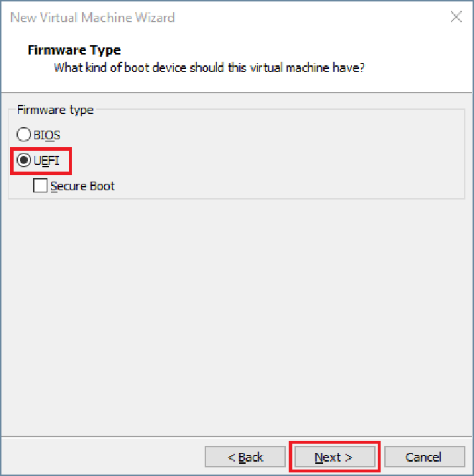
Task: Click the filled circle beside UEFI
Action: 24,160
